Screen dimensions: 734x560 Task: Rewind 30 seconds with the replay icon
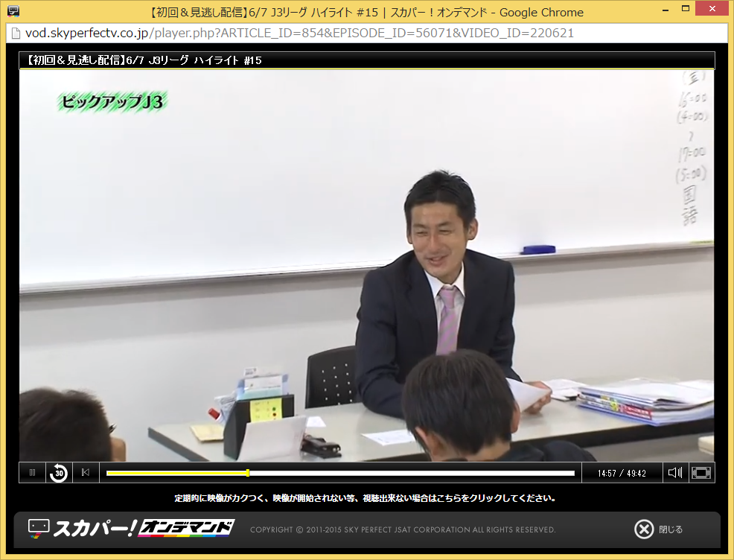pyautogui.click(x=59, y=472)
